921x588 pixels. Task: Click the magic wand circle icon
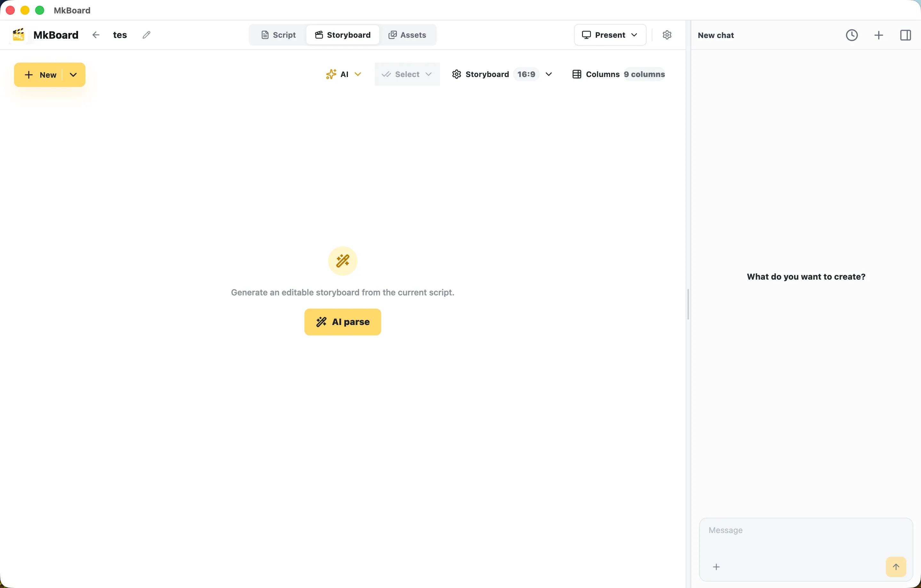[343, 261]
